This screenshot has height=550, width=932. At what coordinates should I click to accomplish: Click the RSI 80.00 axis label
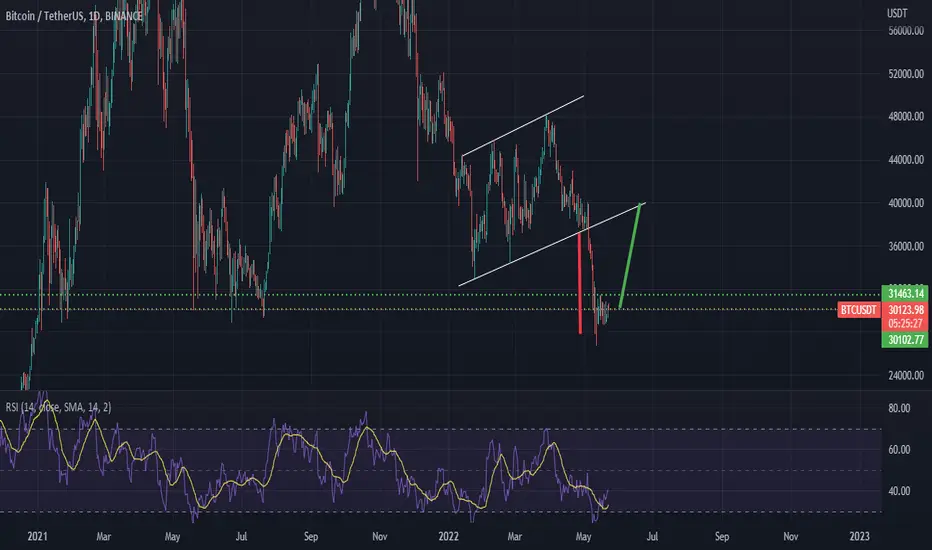pos(899,408)
